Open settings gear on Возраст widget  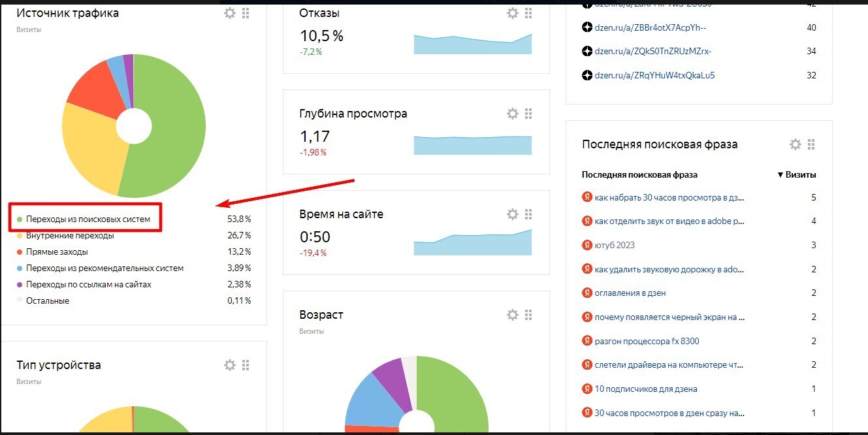pyautogui.click(x=513, y=314)
